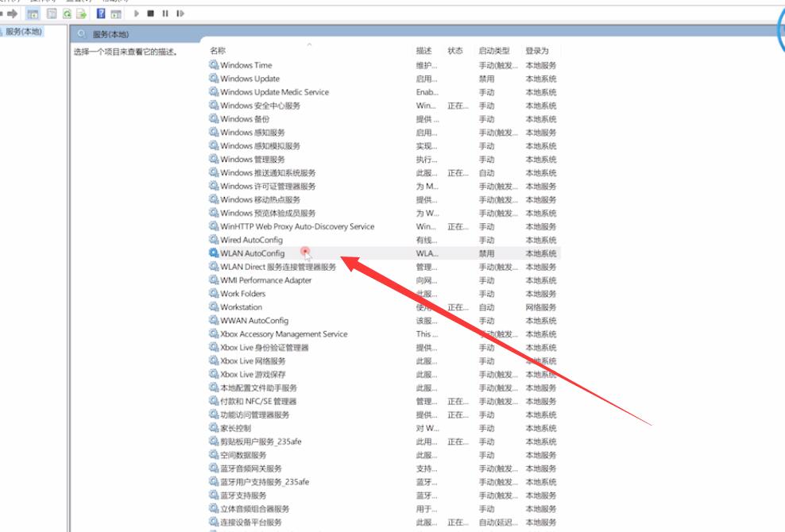Click the Pause Service toolbar icon
785x532 pixels.
pyautogui.click(x=165, y=13)
